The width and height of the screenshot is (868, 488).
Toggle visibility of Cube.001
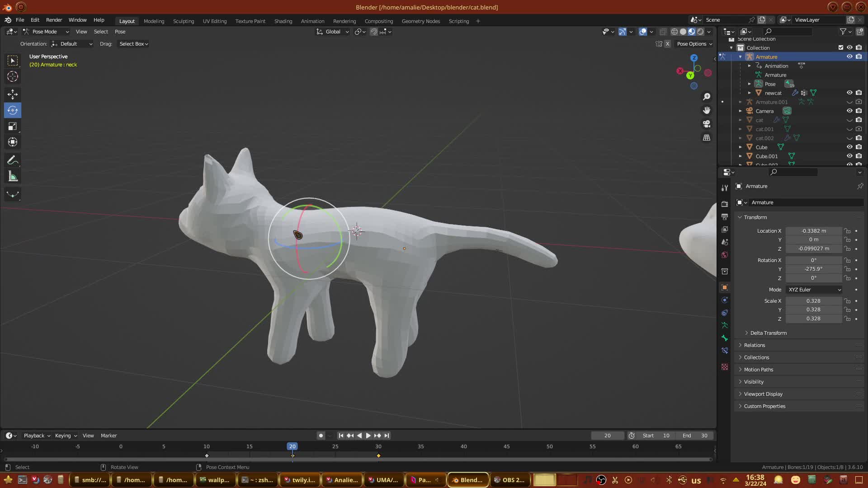[849, 156]
